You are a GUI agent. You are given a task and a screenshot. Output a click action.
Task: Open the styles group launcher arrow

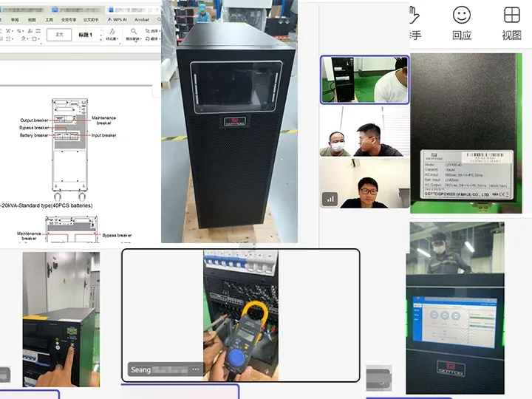point(120,44)
